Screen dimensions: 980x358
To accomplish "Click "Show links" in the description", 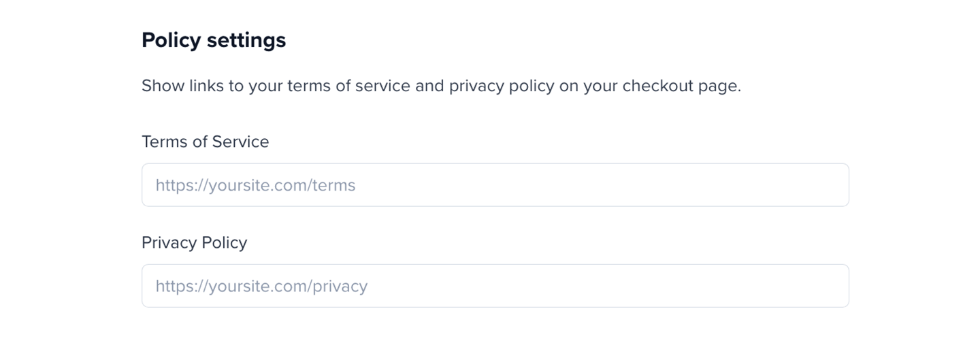I will click(182, 86).
